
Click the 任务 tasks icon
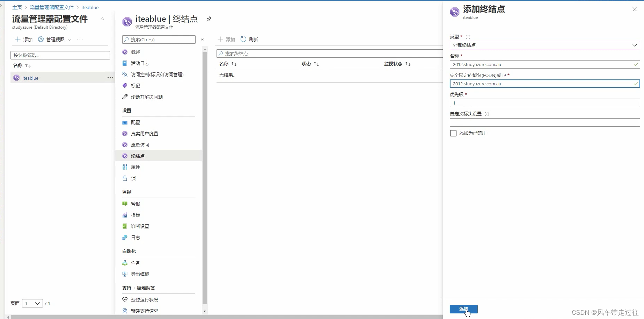[125, 263]
